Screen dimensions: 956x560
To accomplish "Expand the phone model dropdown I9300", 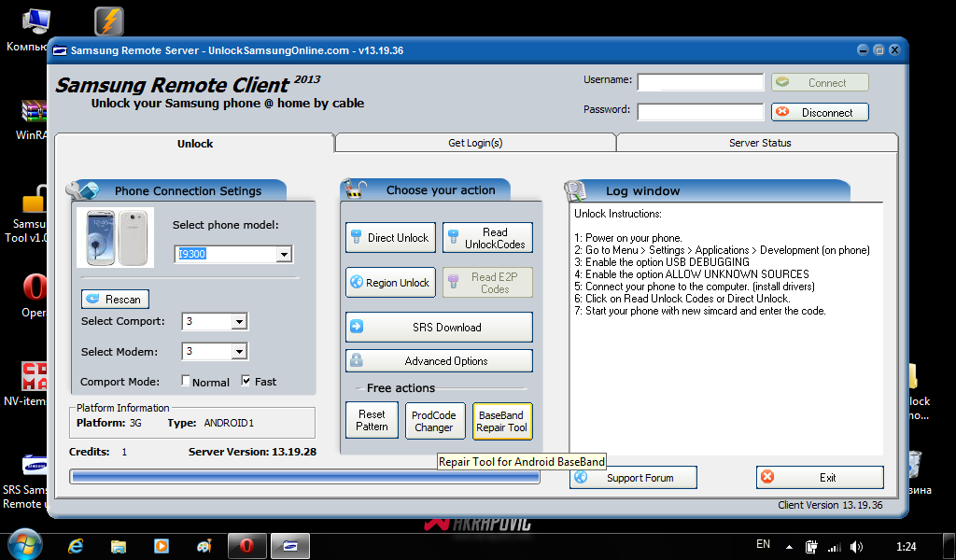I will [x=284, y=255].
